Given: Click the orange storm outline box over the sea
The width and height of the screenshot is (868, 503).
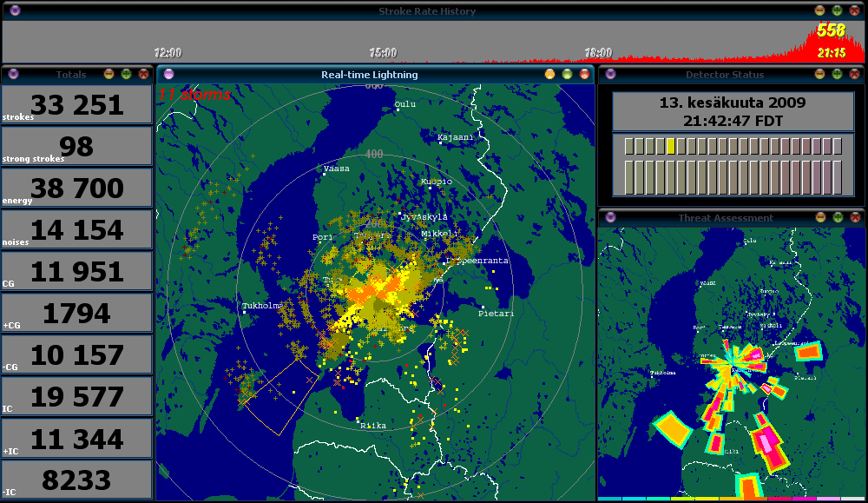Looking at the screenshot, I should 280,397.
